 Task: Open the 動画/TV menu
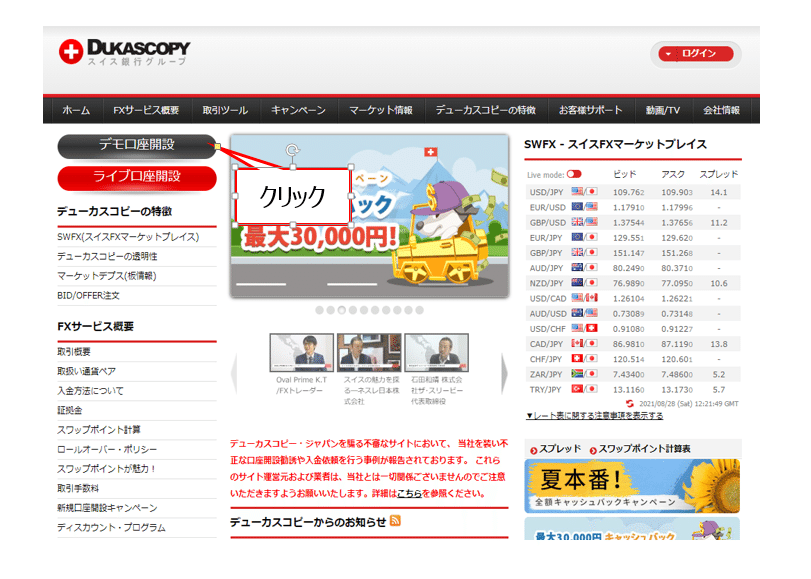pyautogui.click(x=663, y=110)
